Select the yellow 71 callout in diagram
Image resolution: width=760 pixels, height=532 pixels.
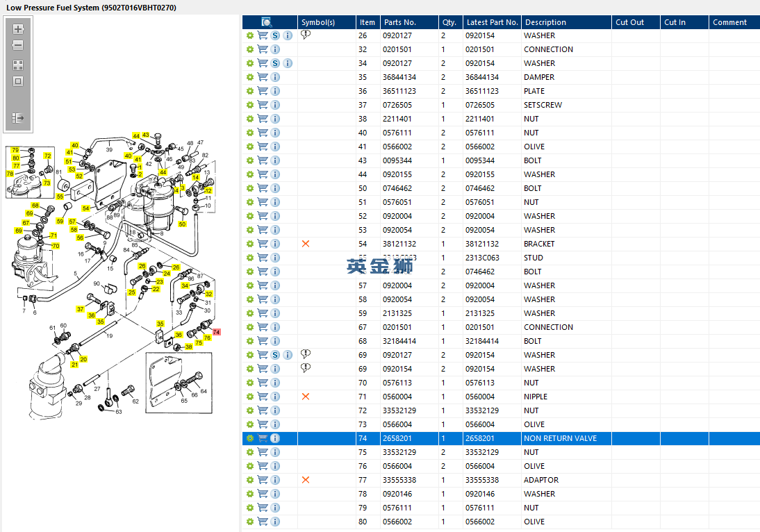53,235
